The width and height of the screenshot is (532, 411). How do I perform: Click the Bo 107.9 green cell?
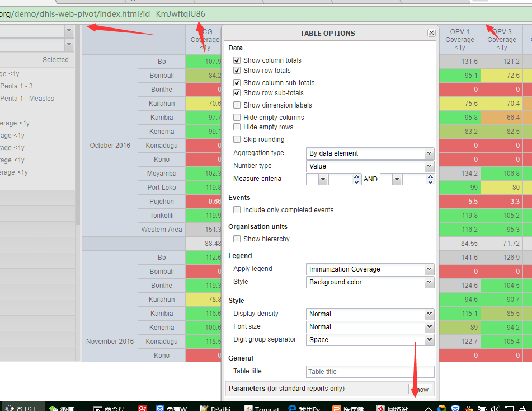click(x=204, y=62)
